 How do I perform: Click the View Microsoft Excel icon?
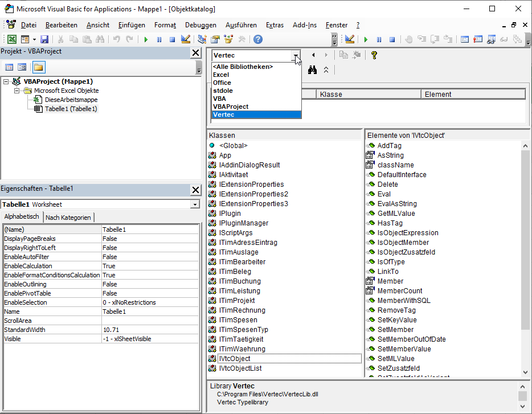click(x=11, y=39)
